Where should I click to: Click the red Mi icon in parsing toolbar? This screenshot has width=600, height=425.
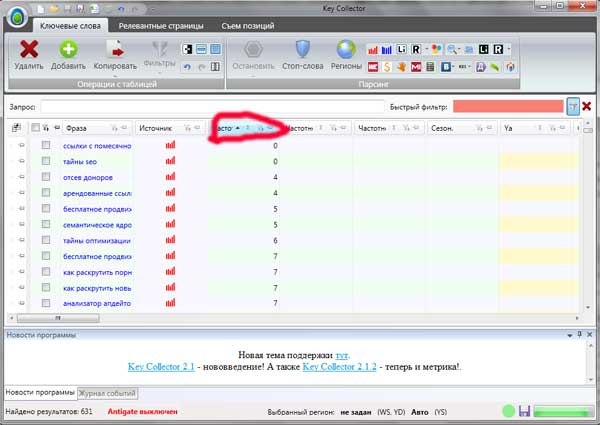coord(416,67)
